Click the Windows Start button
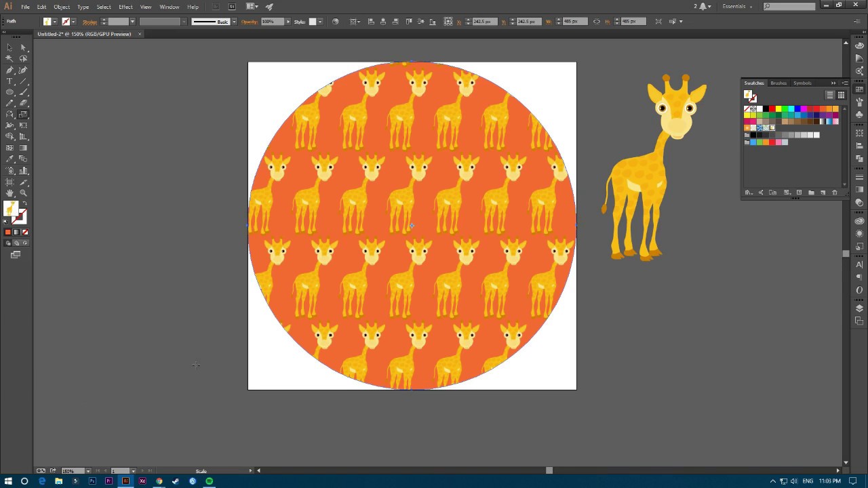Image resolution: width=868 pixels, height=488 pixels. (8, 481)
